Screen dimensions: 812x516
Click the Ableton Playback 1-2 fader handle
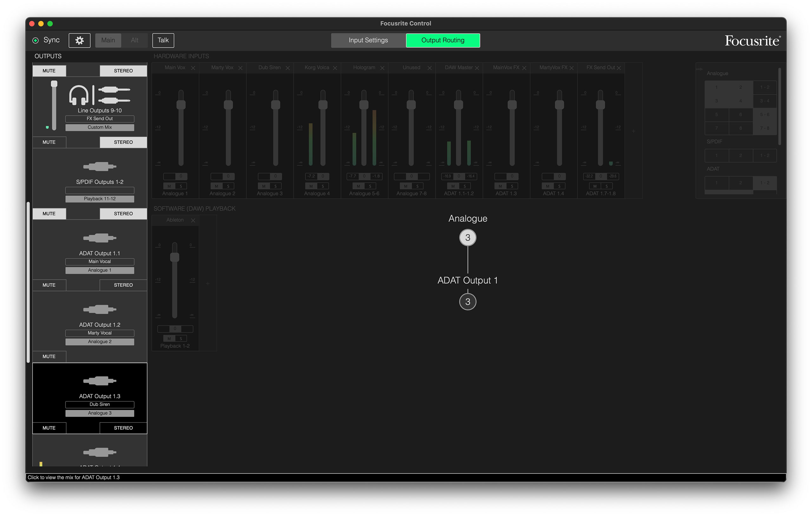point(175,257)
